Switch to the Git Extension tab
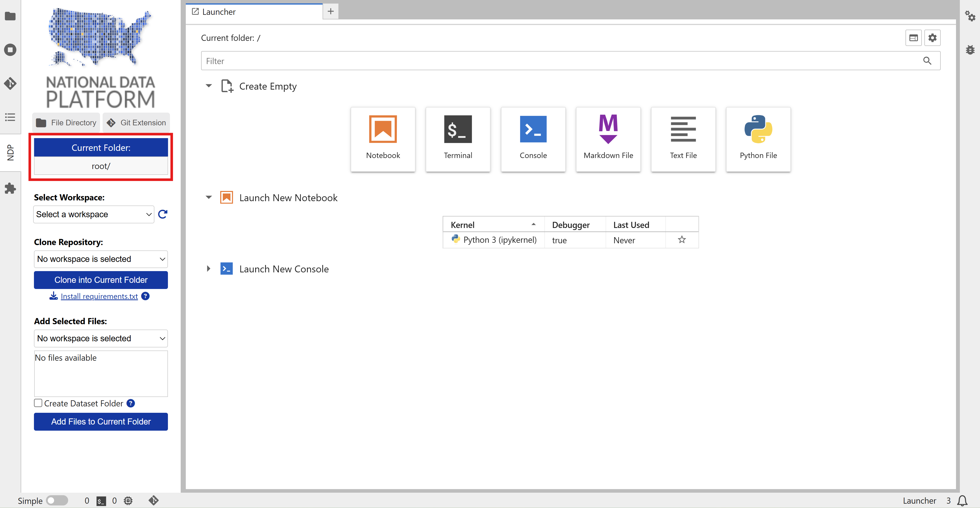This screenshot has width=980, height=508. coord(136,123)
